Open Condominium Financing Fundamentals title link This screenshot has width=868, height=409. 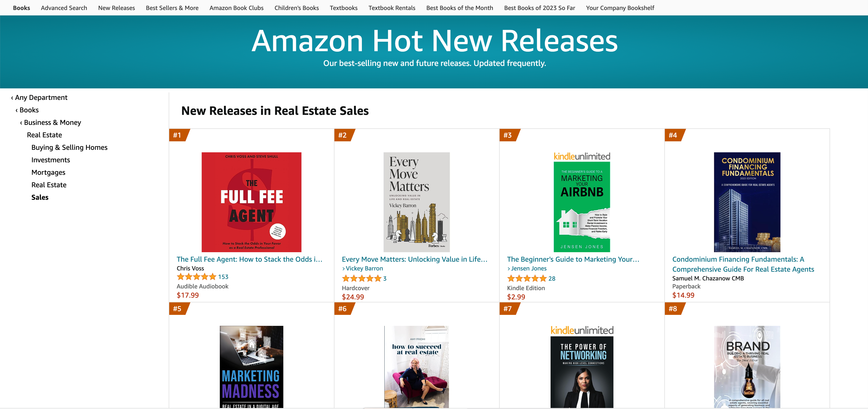[x=743, y=264]
